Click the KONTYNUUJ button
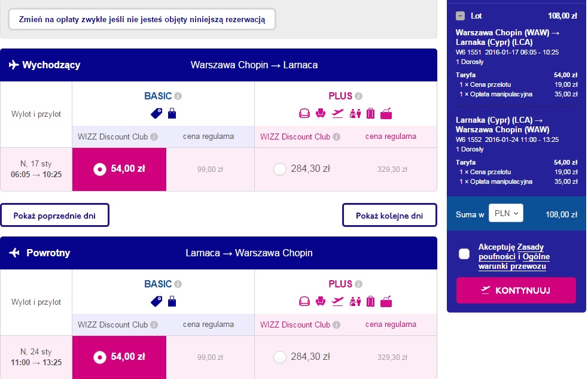The width and height of the screenshot is (588, 379). point(516,290)
